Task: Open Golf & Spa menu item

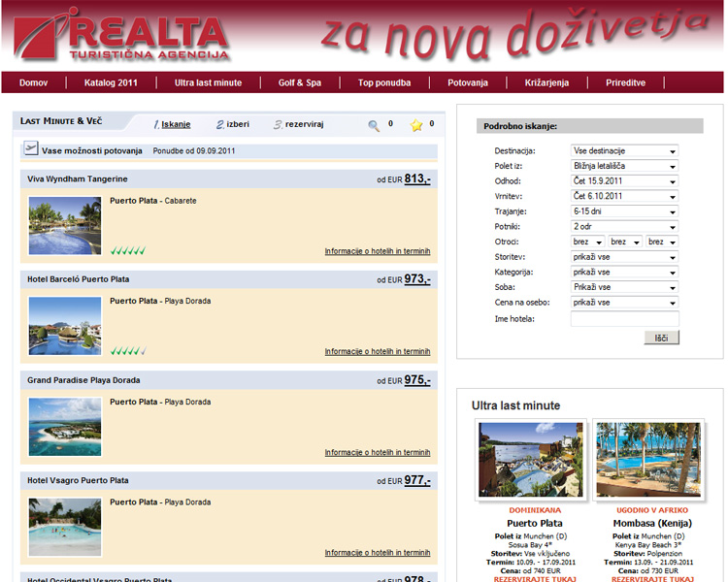Action: pyautogui.click(x=300, y=82)
